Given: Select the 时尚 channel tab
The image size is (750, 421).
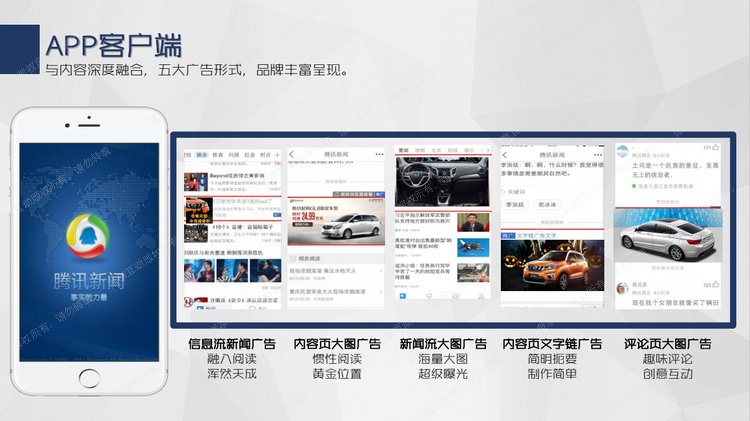Looking at the screenshot, I should [265, 155].
